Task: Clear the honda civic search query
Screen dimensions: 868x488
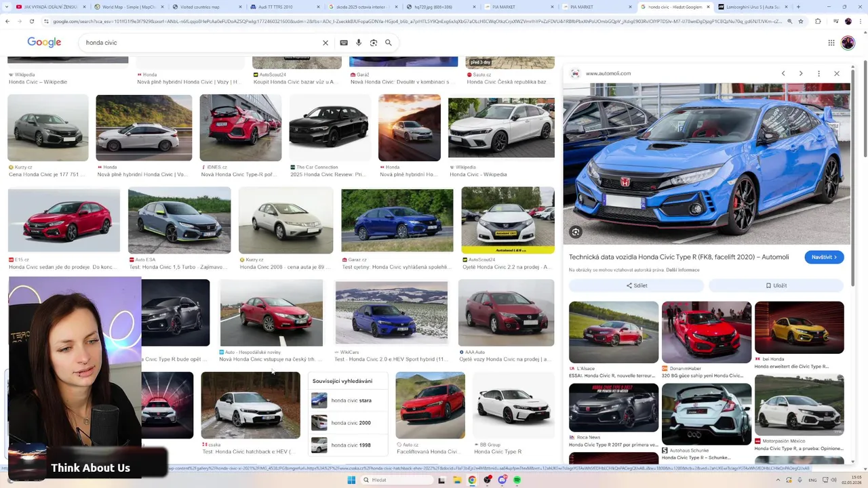Action: (325, 43)
